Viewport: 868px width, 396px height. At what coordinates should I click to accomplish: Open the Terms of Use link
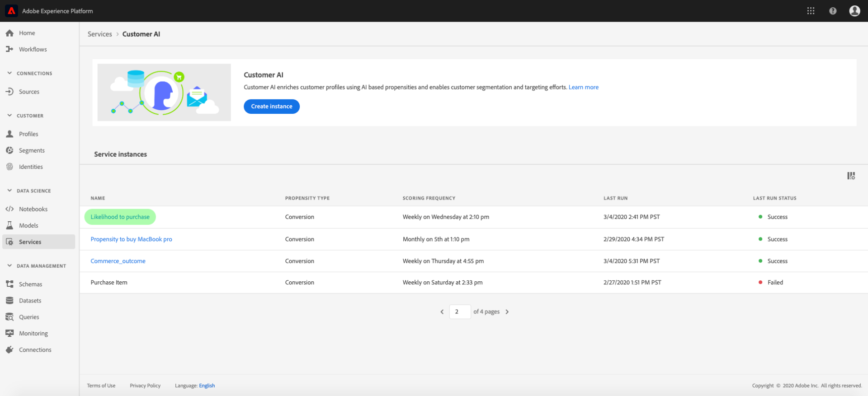(x=101, y=386)
